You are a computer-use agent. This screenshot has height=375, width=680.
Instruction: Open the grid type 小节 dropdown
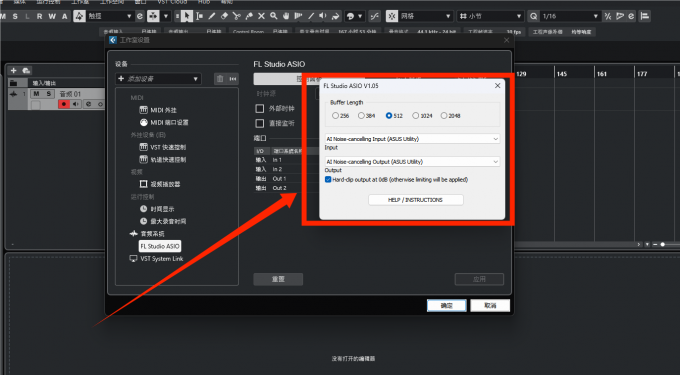point(490,16)
